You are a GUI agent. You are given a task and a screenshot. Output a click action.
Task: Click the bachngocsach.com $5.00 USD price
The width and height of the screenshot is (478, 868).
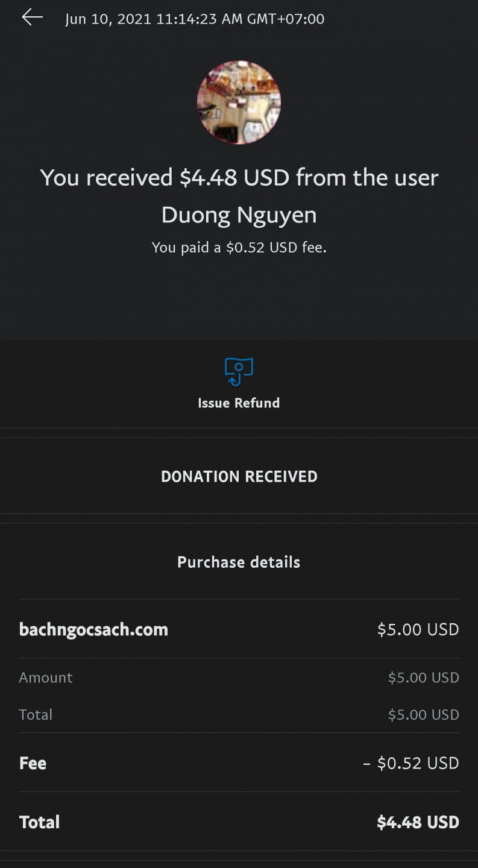coord(418,629)
